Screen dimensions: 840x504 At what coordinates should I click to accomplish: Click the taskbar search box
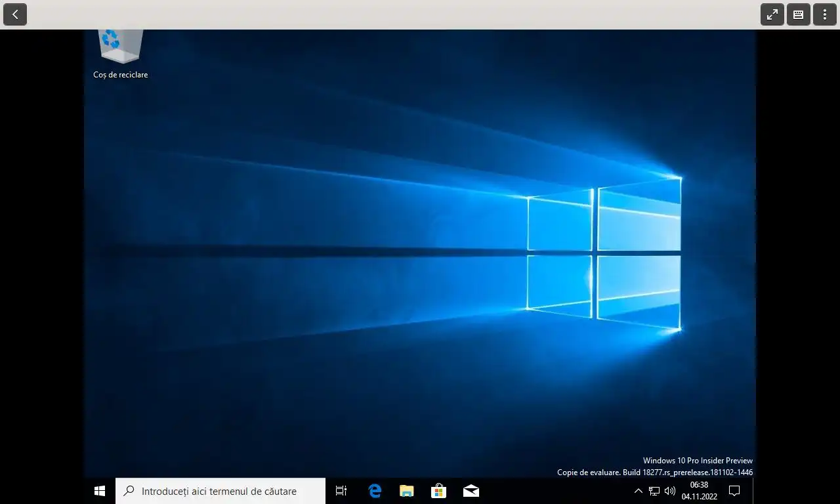[x=220, y=491]
